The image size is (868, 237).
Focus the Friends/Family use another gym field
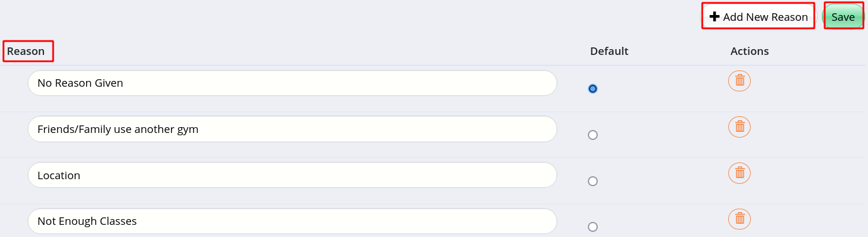pos(292,129)
